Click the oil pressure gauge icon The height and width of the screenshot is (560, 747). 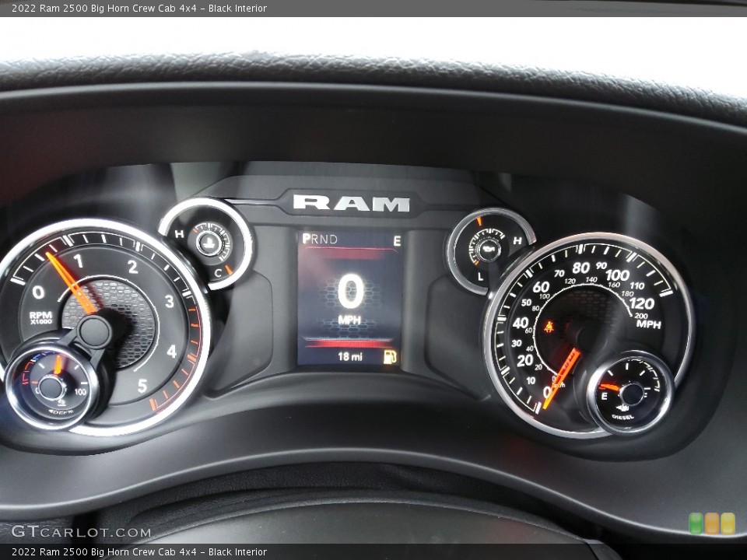[x=489, y=249]
